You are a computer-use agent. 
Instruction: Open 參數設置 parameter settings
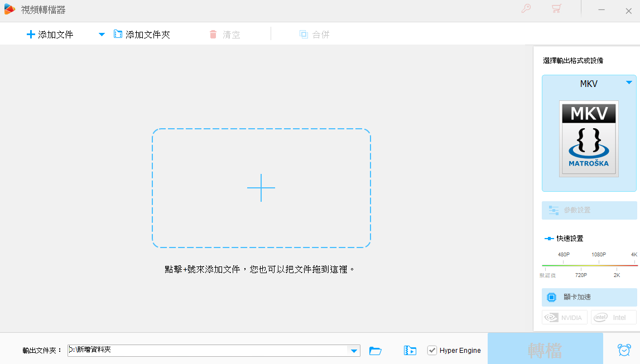589,210
